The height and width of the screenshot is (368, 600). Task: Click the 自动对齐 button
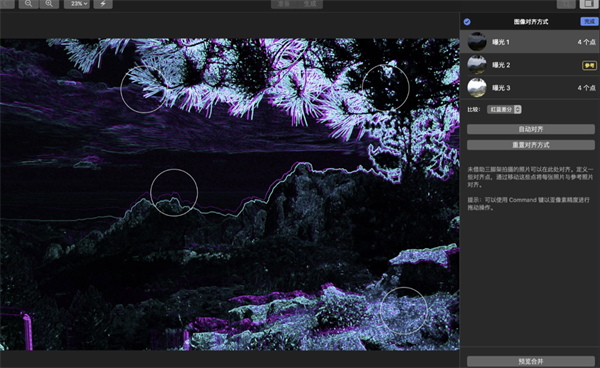(x=531, y=129)
